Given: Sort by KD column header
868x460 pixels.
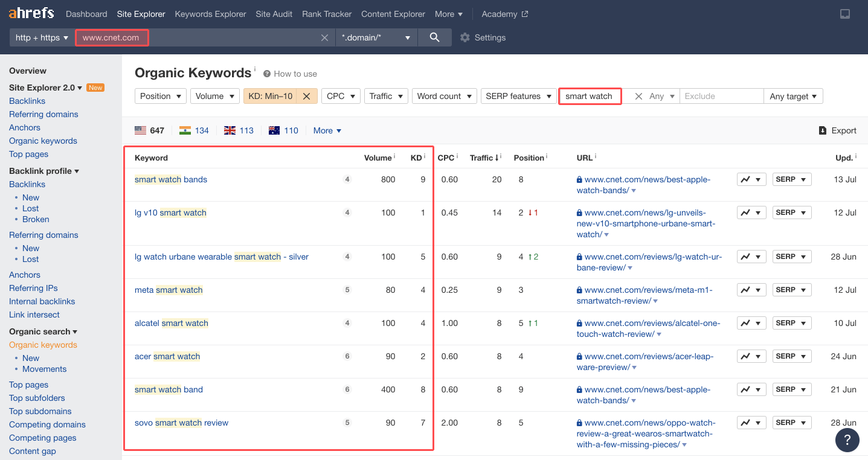Looking at the screenshot, I should [x=416, y=158].
